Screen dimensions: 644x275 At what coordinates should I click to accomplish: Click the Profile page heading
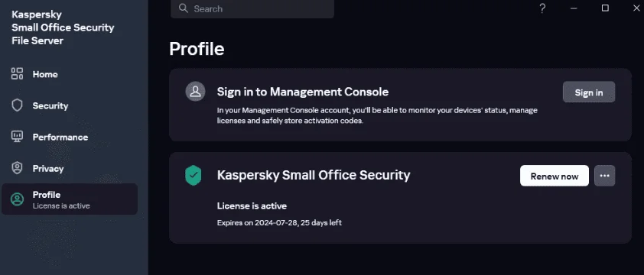[197, 49]
